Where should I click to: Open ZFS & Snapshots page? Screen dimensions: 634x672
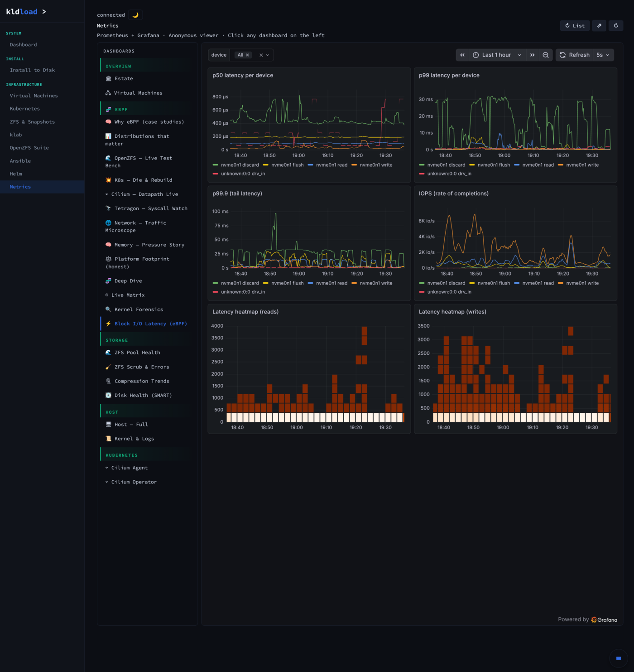(42, 122)
